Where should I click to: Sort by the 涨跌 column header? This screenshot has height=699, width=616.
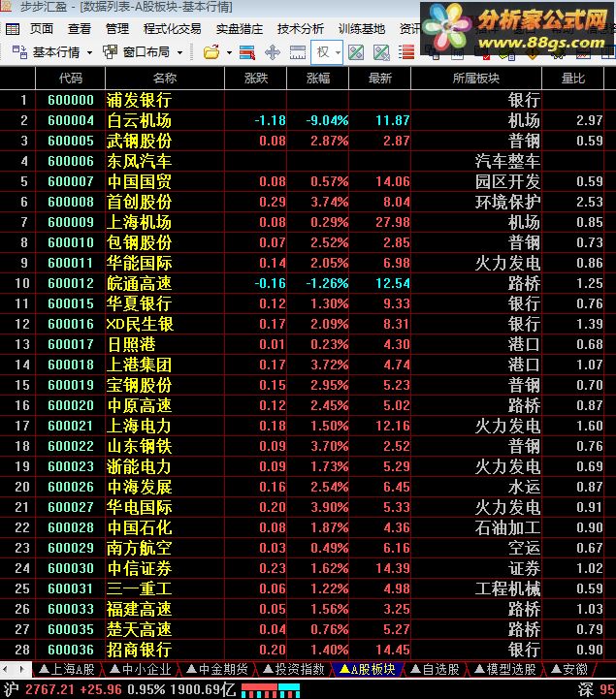(x=256, y=79)
